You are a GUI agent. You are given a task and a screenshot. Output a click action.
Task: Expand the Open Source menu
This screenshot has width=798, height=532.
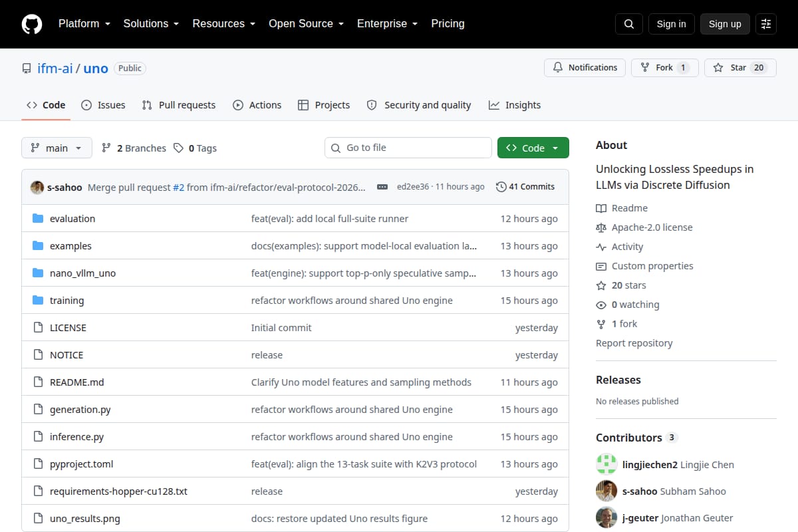coord(306,23)
